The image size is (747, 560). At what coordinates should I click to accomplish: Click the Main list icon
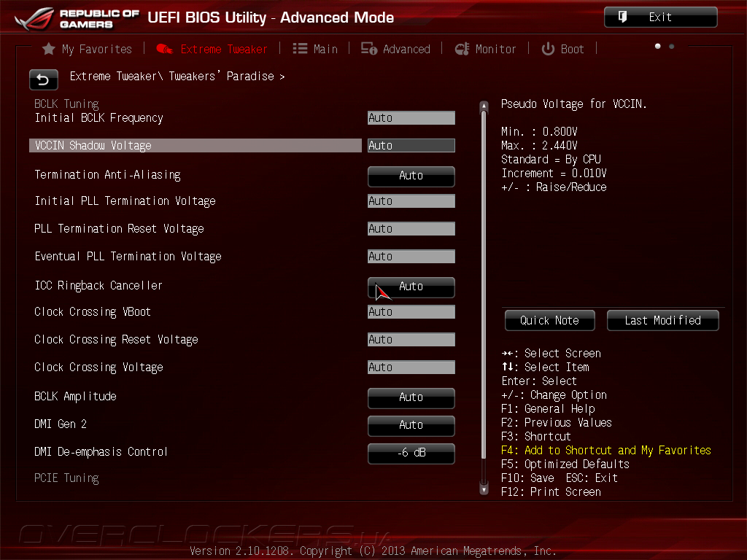(x=300, y=49)
